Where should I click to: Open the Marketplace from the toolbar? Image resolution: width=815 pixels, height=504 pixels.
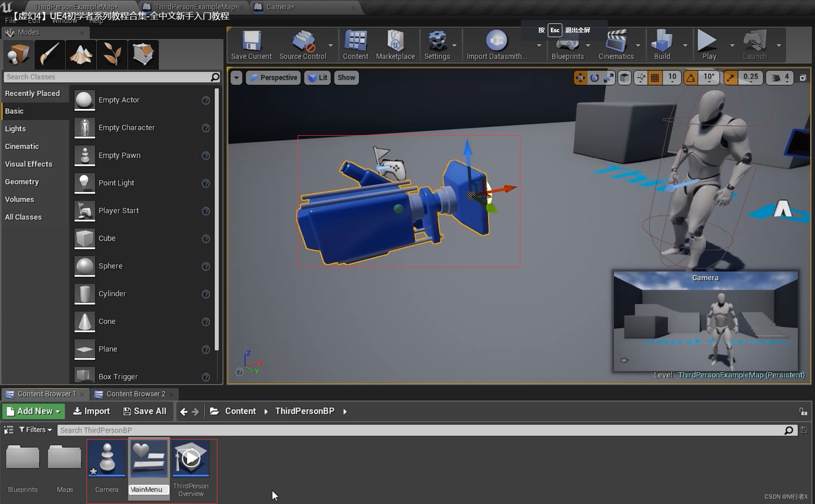(x=395, y=45)
